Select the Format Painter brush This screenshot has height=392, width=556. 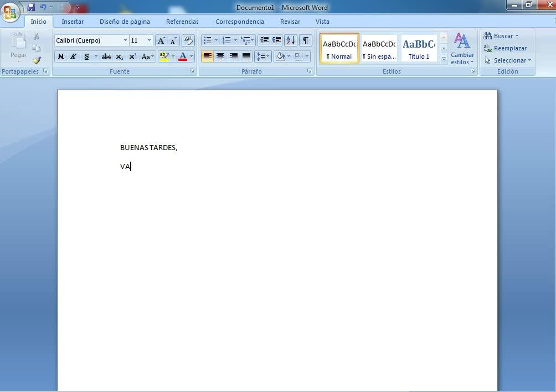coord(37,60)
